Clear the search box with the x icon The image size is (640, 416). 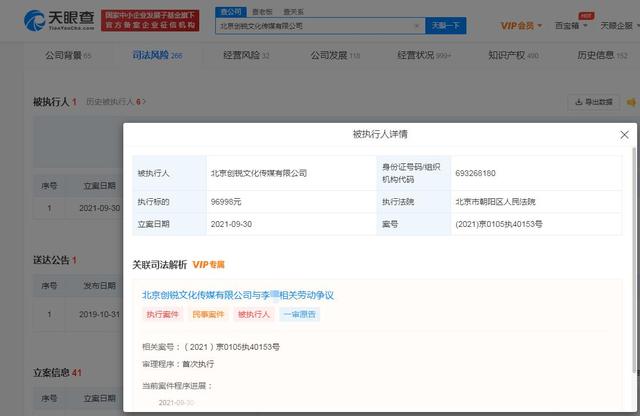tap(416, 26)
